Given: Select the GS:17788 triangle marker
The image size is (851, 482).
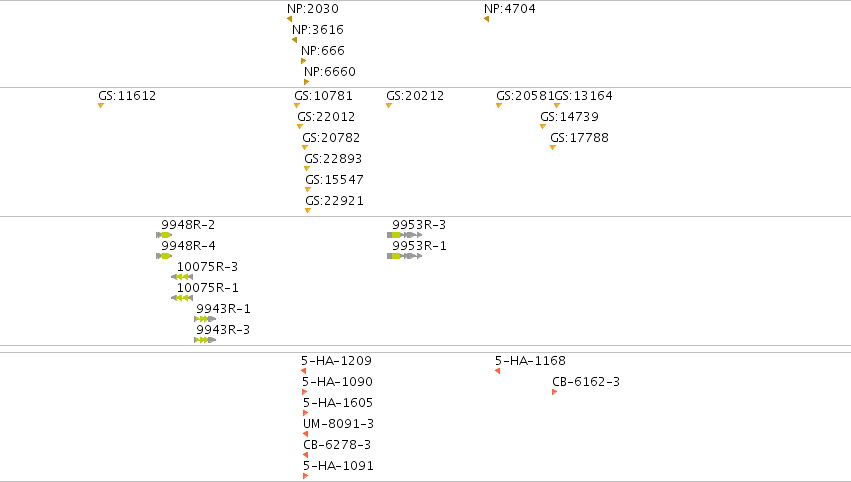Looking at the screenshot, I should (x=553, y=148).
